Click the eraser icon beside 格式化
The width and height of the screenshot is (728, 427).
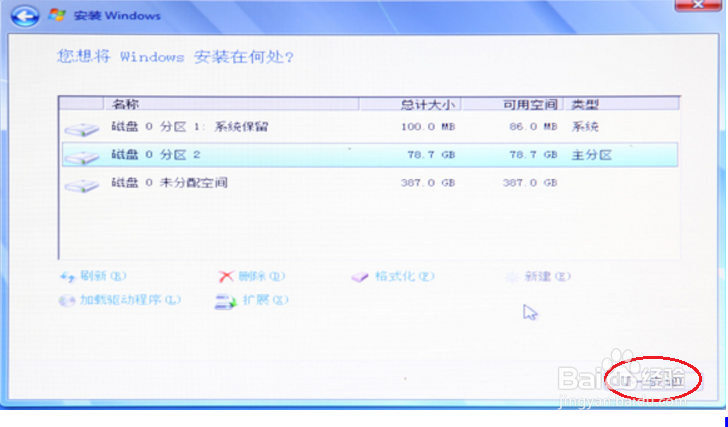coord(359,277)
